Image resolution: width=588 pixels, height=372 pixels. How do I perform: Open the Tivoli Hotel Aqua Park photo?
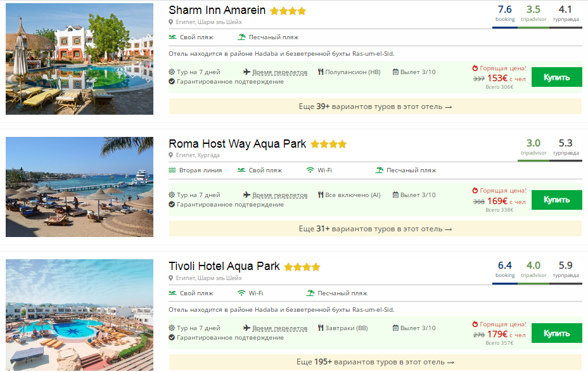coord(79,315)
